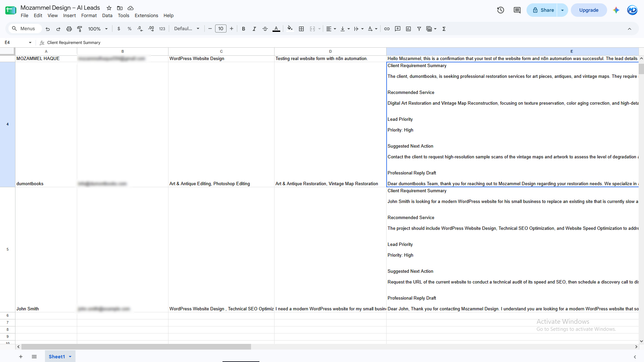Insert comment icon in toolbar
644x362 pixels.
pos(398,29)
